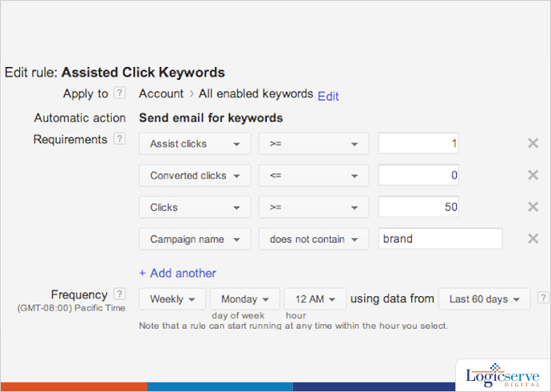Select the Weekly frequency dropdown

(172, 299)
